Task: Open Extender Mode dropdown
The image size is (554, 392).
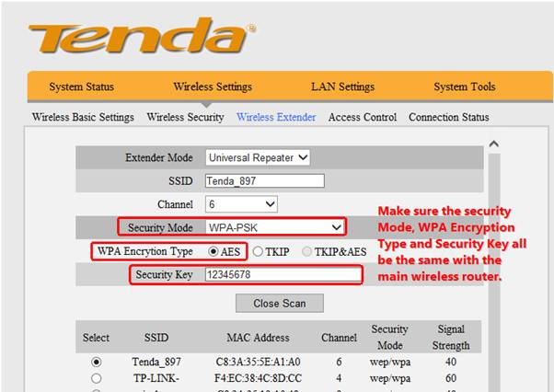Action: point(258,157)
